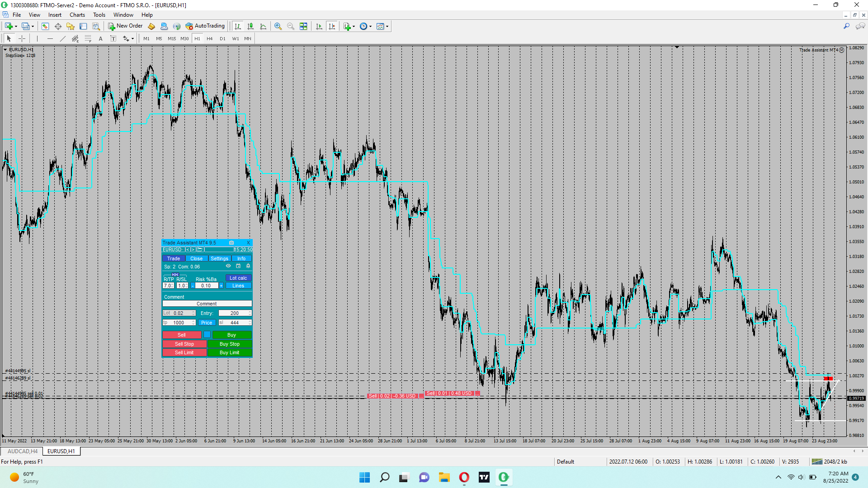Expand the chart Templates dropdown arrow

pyautogui.click(x=387, y=26)
